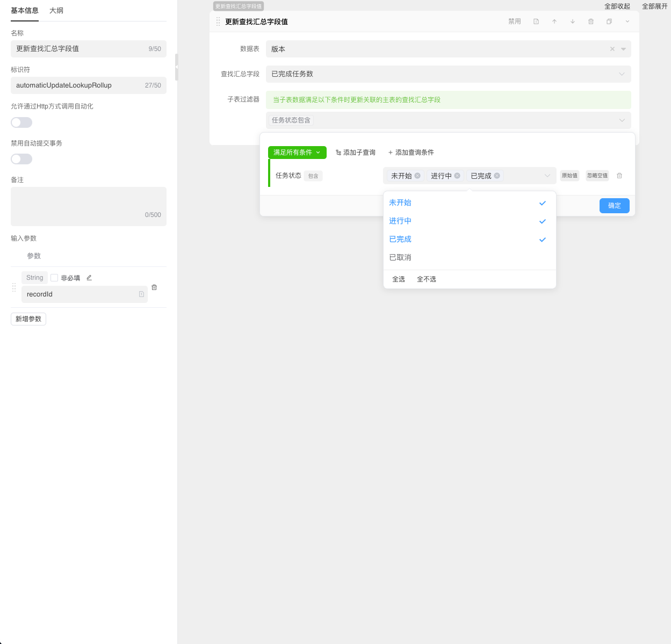Image resolution: width=671 pixels, height=644 pixels.
Task: Open the 满足所有条件 dropdown
Action: pyautogui.click(x=297, y=153)
